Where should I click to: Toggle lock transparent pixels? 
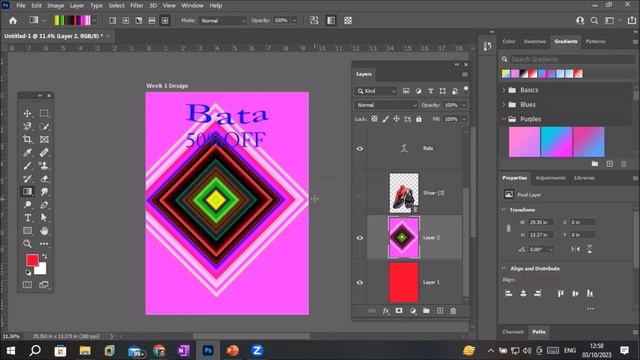pos(374,119)
